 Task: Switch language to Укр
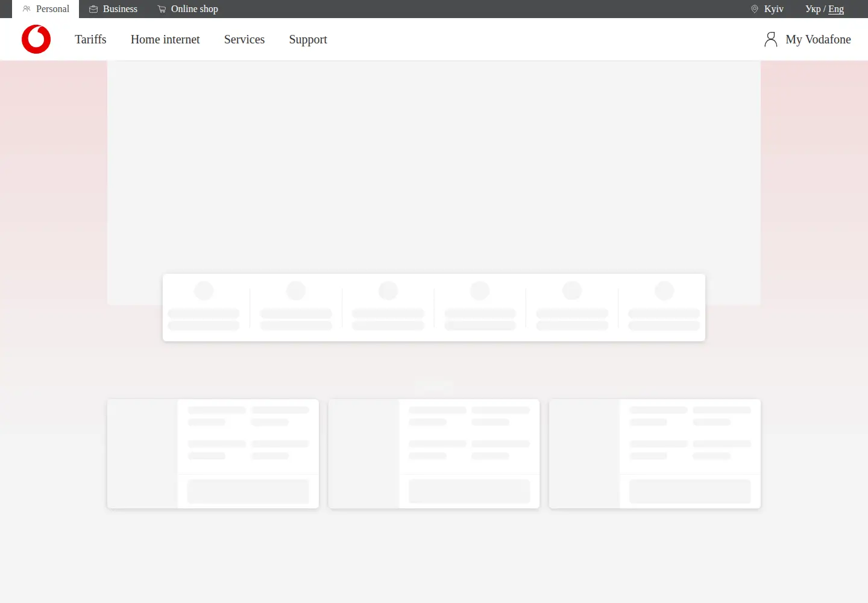[x=813, y=9]
